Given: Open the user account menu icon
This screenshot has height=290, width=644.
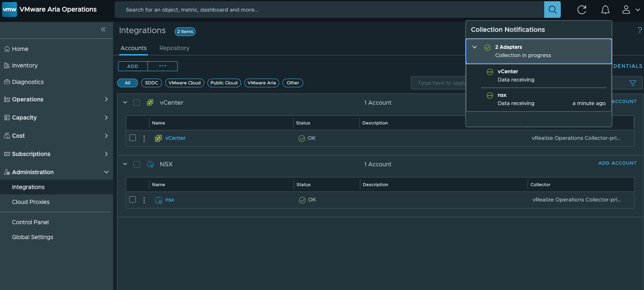Looking at the screenshot, I should click(x=626, y=10).
